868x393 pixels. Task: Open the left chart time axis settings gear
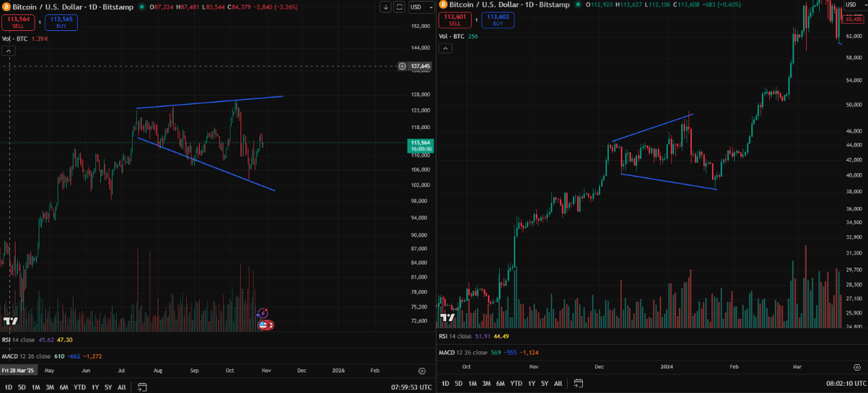pos(422,371)
